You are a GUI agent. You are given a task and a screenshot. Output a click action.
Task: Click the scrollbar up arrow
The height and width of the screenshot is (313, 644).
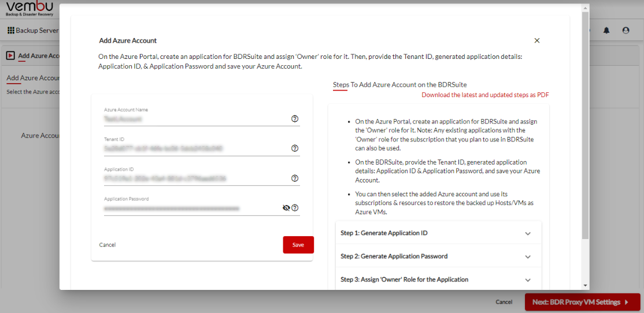click(x=585, y=8)
